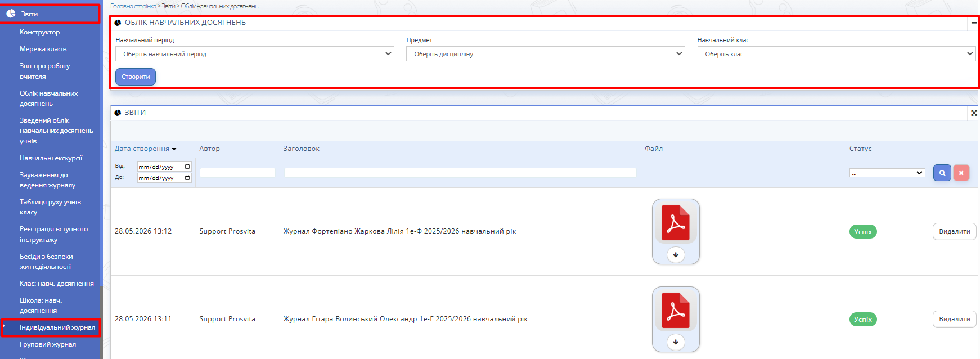Click the blue search filter button
This screenshot has width=980, height=359.
point(942,173)
